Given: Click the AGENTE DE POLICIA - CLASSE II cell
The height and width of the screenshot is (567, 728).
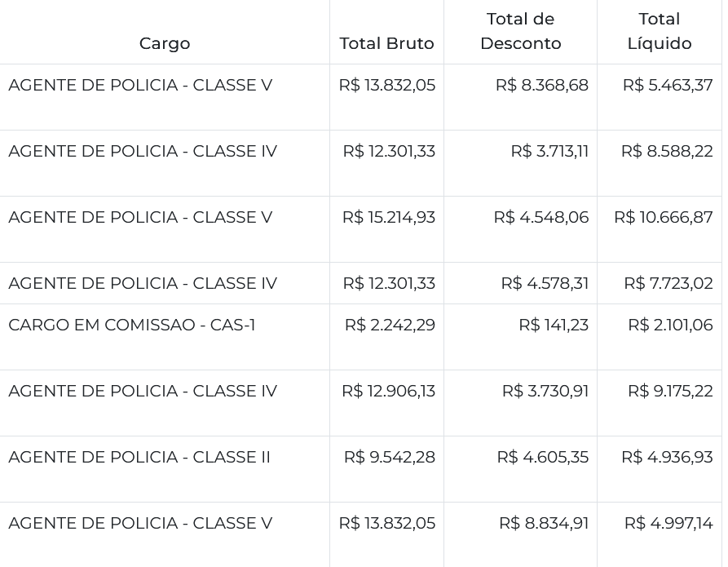Looking at the screenshot, I should 139,457.
